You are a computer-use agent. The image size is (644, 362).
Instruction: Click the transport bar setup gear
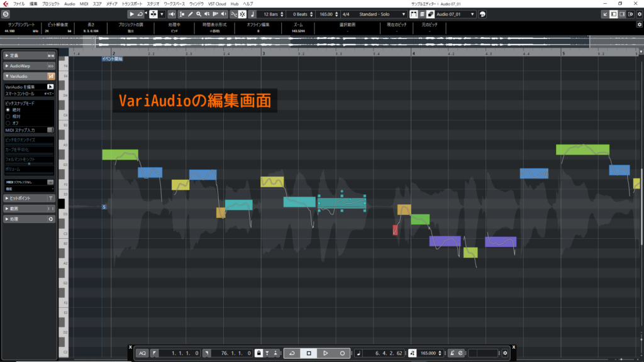(505, 353)
